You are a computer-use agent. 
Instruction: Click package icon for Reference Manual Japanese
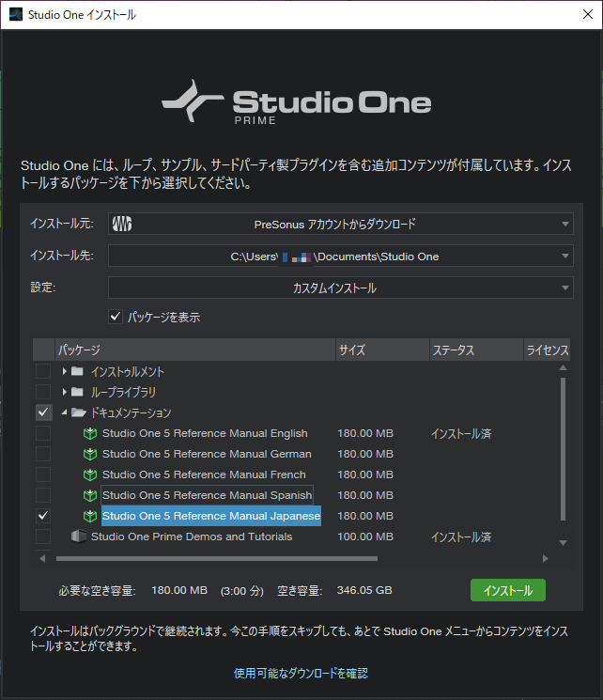coord(90,516)
